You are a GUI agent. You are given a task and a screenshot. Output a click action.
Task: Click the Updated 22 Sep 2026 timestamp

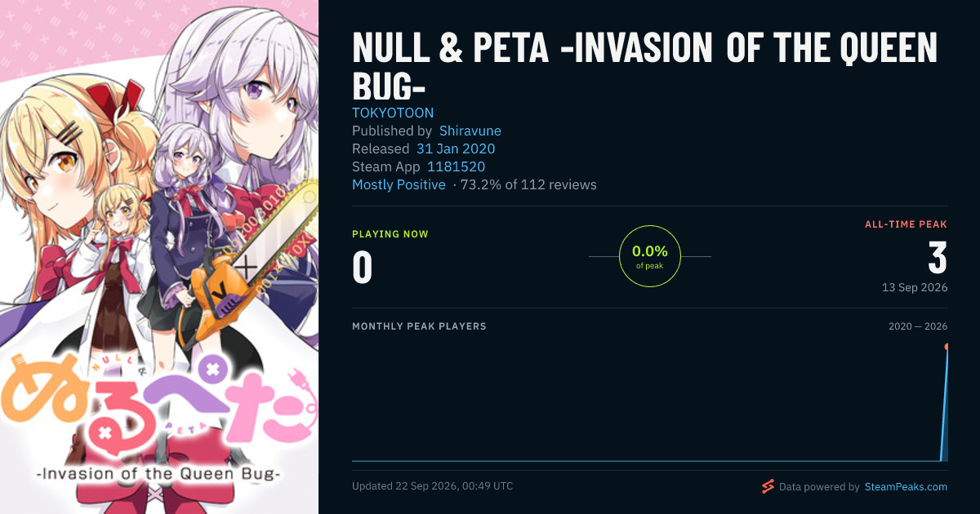click(433, 485)
